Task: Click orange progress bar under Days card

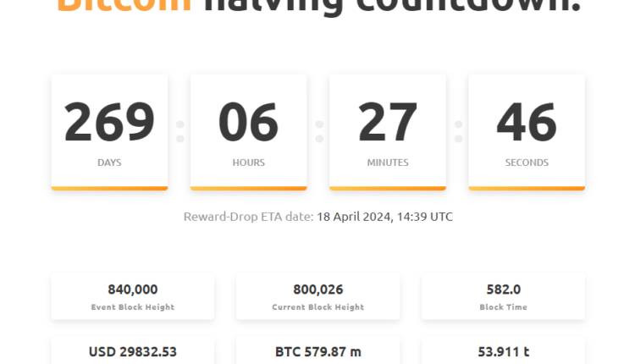Action: click(109, 188)
